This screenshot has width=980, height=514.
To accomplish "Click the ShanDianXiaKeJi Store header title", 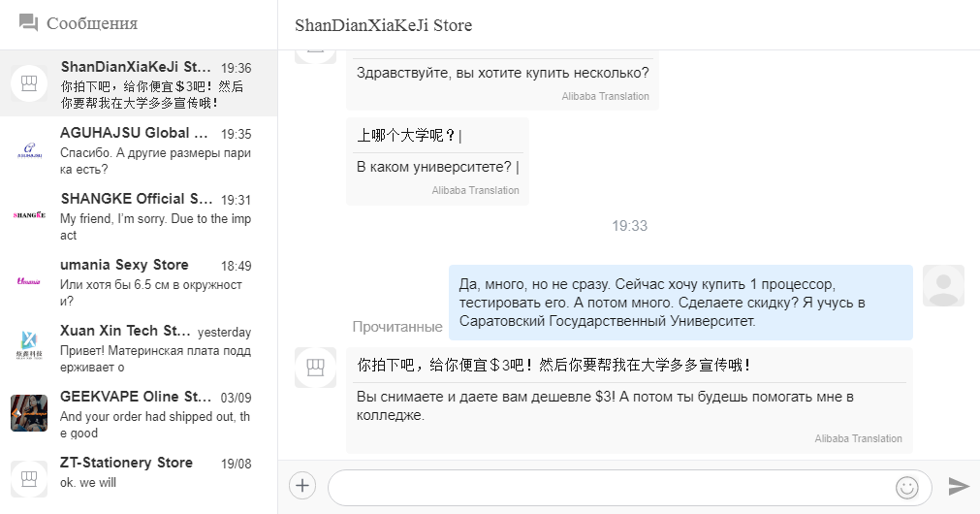I will coord(384,25).
